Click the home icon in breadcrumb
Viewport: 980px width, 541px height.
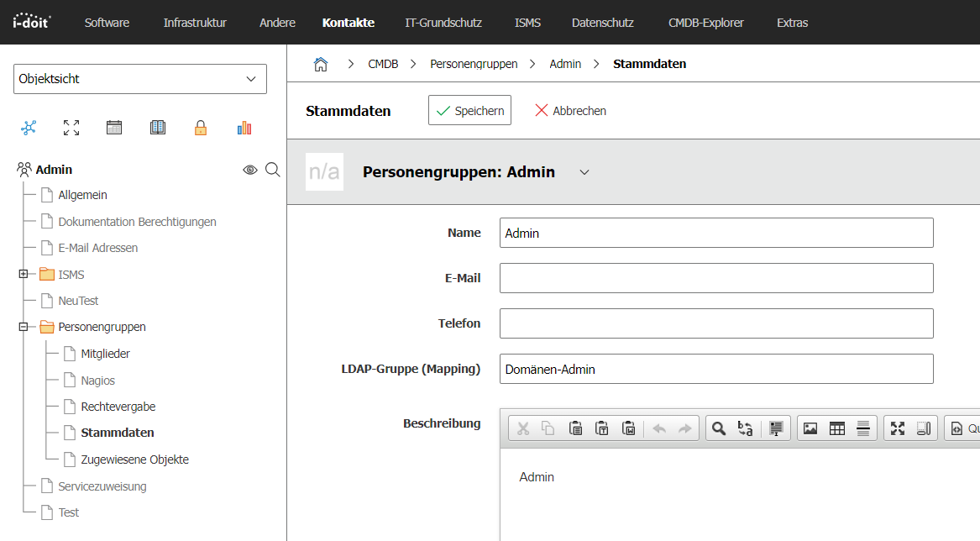coord(321,64)
